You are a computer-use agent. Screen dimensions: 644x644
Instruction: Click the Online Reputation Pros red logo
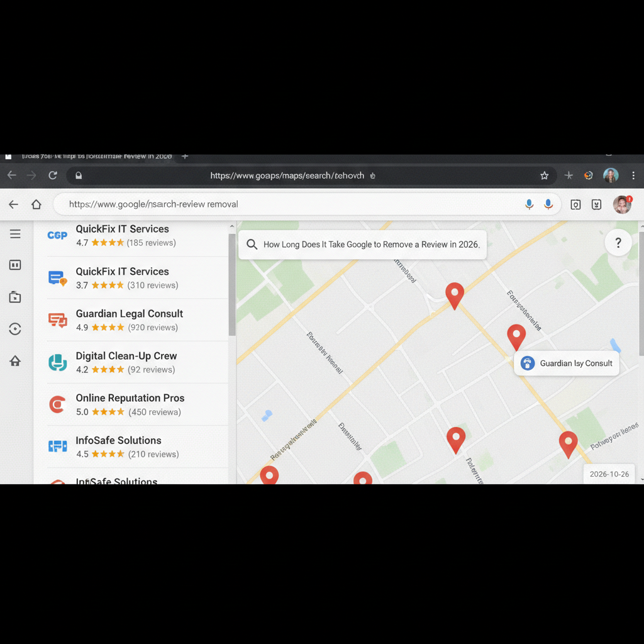tap(57, 404)
